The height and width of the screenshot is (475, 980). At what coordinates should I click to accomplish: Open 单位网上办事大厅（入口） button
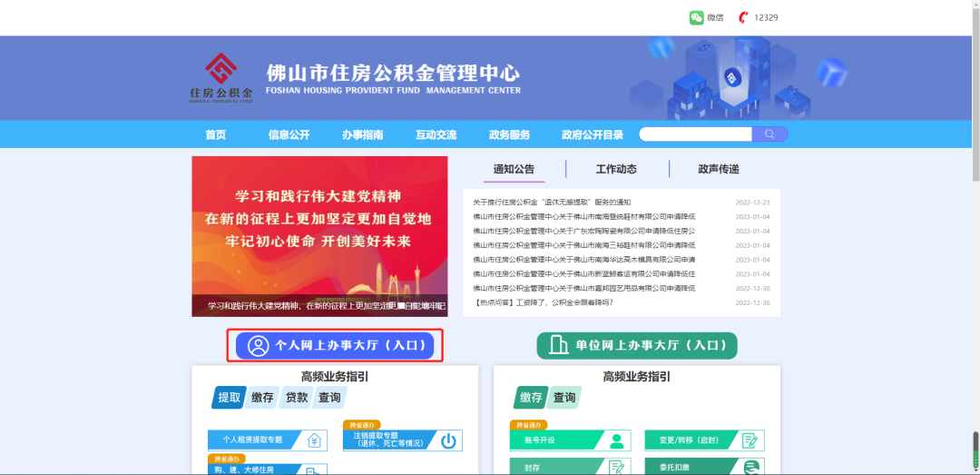click(637, 345)
